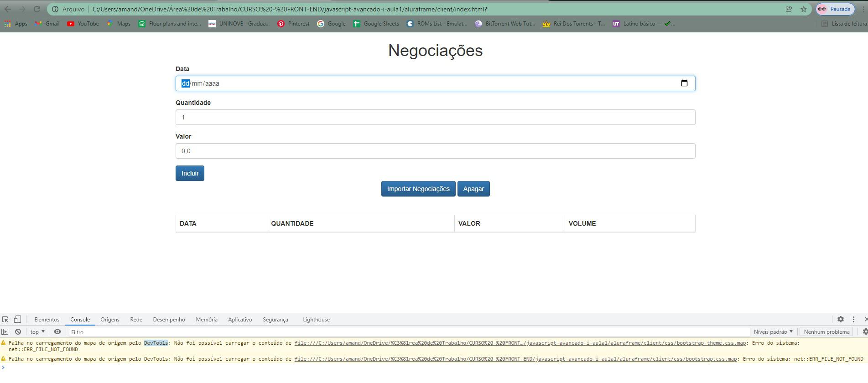Switch to the Desempenho tab
This screenshot has height=383, width=868.
(169, 320)
